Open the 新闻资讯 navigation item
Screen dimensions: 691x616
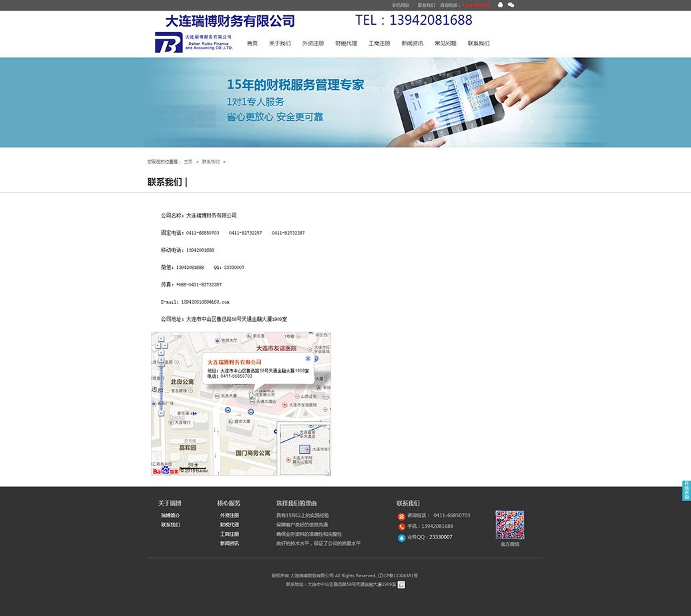pyautogui.click(x=412, y=43)
